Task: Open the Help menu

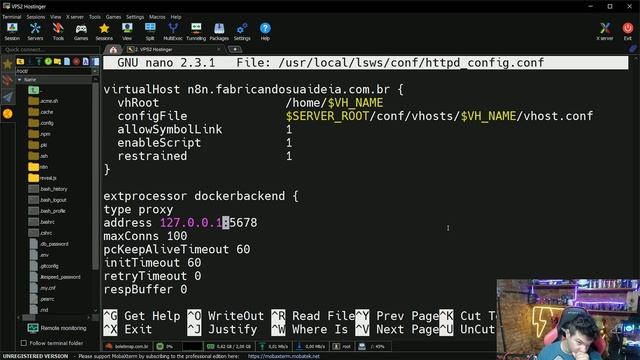Action: pos(176,17)
